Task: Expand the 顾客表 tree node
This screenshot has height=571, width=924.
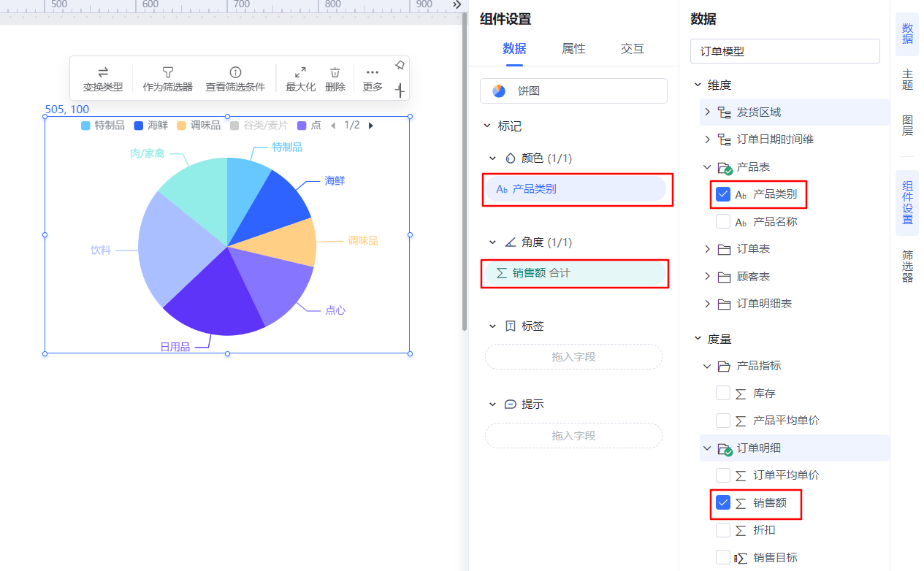Action: (707, 277)
